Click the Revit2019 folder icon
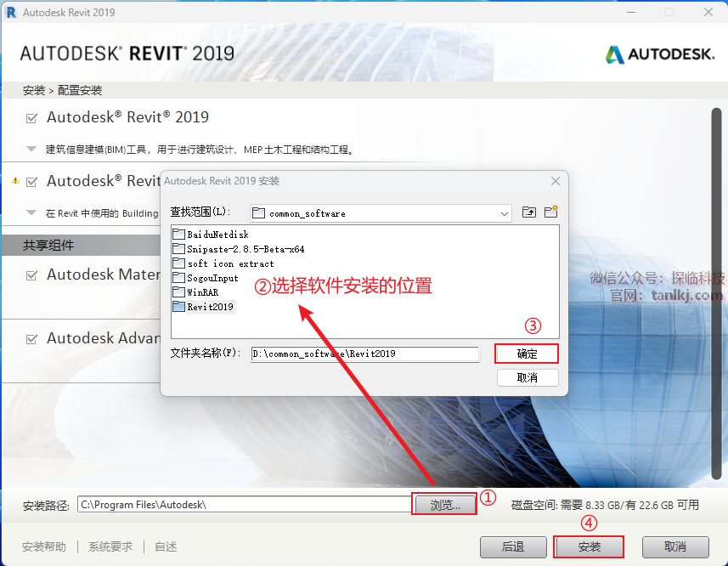This screenshot has width=728, height=566. coord(178,307)
